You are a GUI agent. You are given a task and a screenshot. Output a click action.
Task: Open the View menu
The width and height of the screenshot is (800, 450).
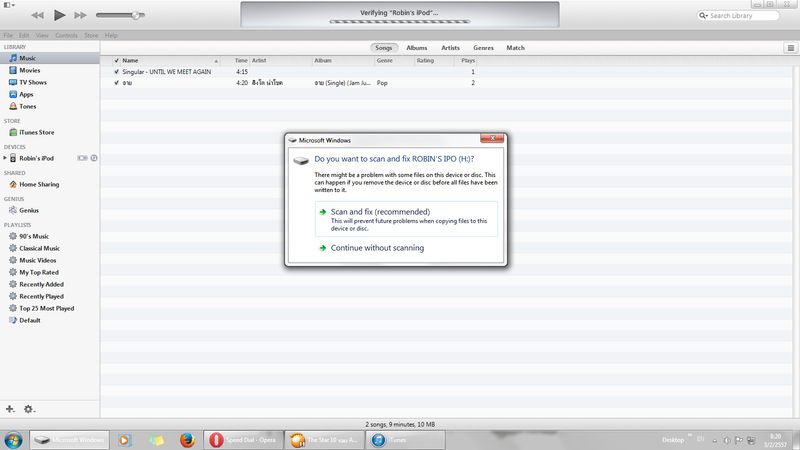coord(42,35)
